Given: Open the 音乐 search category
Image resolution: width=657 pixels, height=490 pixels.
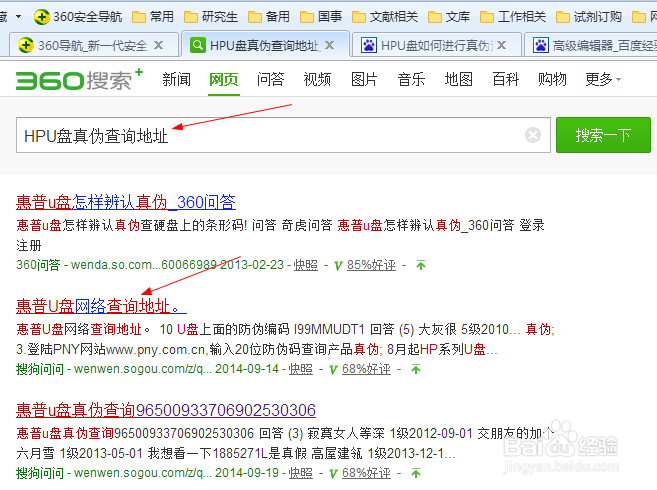Looking at the screenshot, I should tap(411, 79).
